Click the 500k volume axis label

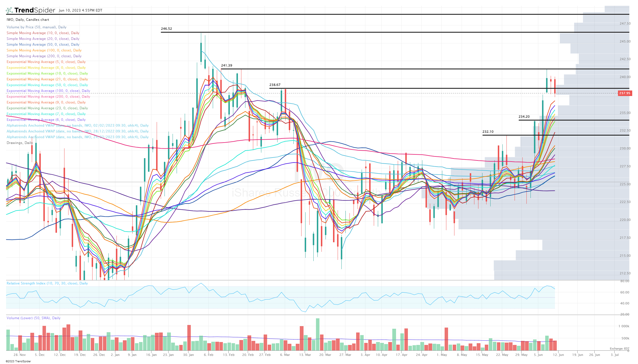tap(625, 338)
